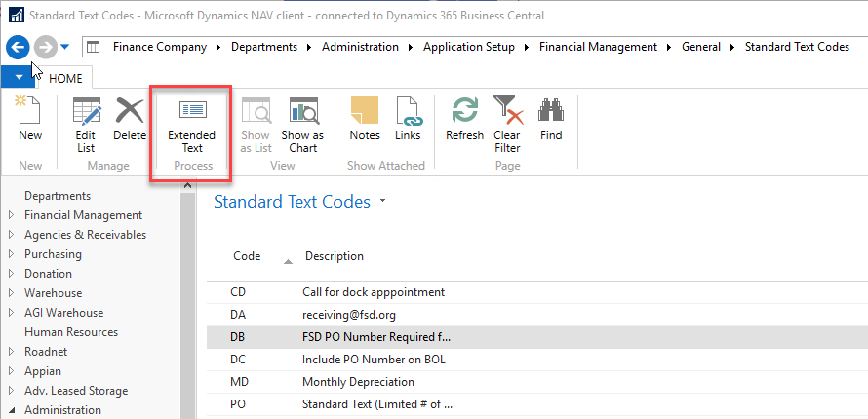The image size is (868, 419).
Task: Select row 'FSD PO Number Required f...'
Action: click(x=537, y=337)
